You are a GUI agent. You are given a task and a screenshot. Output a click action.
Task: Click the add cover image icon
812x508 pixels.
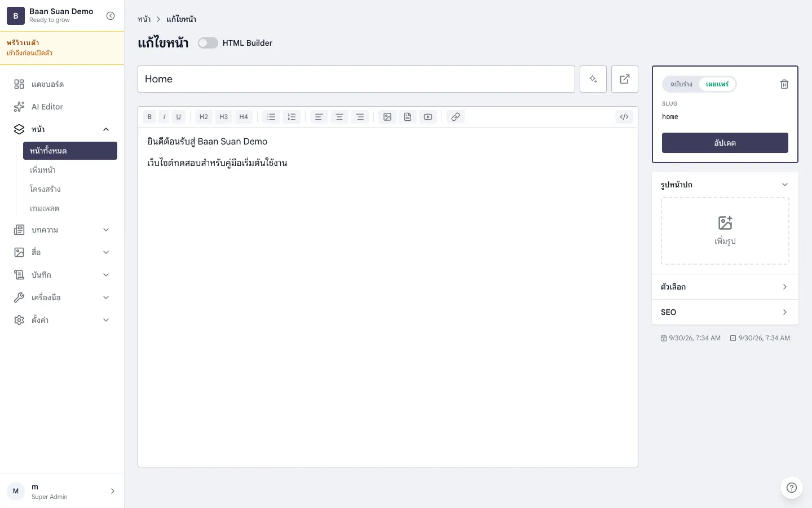coord(725,223)
